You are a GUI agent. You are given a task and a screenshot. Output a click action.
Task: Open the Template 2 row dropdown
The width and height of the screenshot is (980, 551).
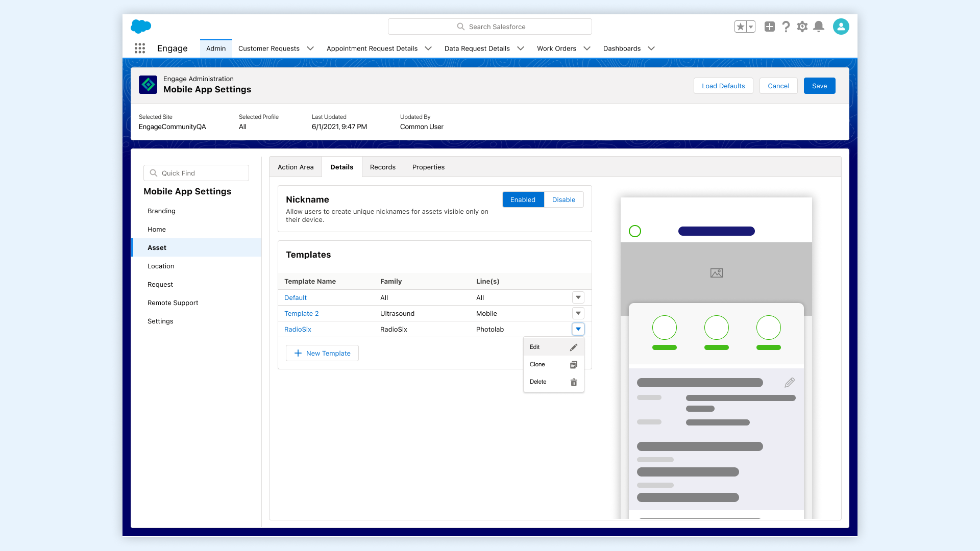pyautogui.click(x=578, y=313)
